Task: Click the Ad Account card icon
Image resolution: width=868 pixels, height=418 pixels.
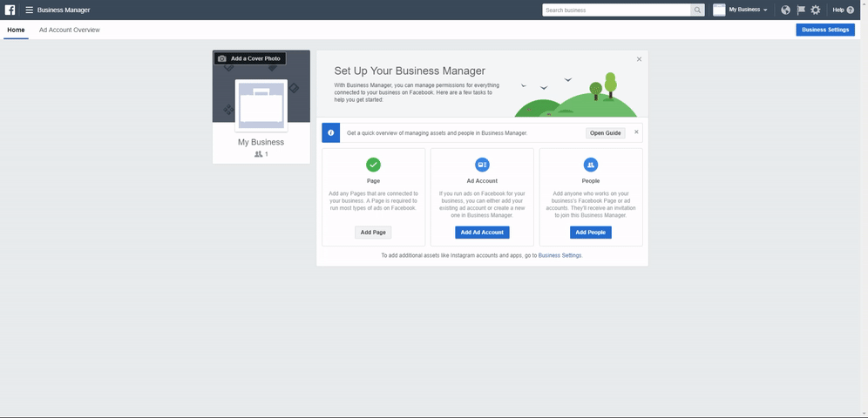Action: 482,165
